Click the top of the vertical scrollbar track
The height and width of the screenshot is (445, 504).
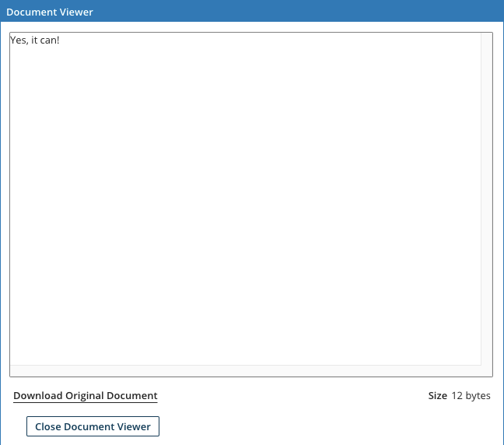(x=486, y=39)
